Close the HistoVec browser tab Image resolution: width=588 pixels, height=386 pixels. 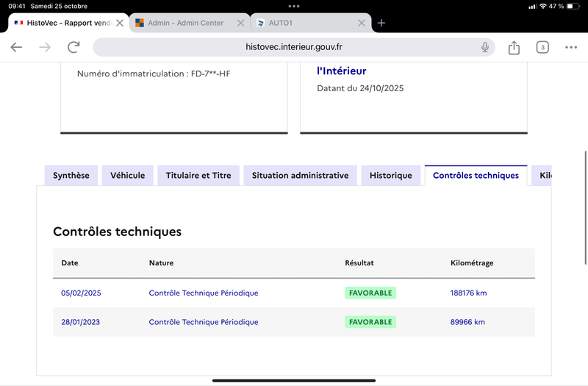(x=120, y=23)
